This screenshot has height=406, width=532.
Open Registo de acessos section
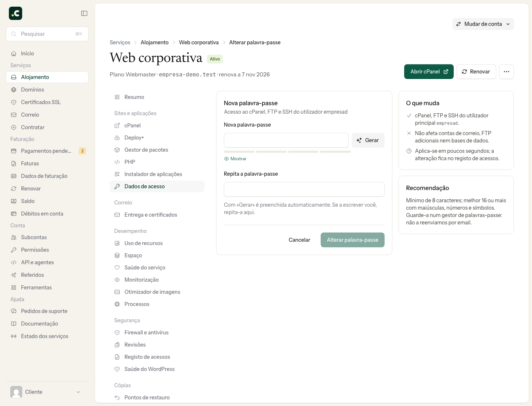(x=157, y=357)
